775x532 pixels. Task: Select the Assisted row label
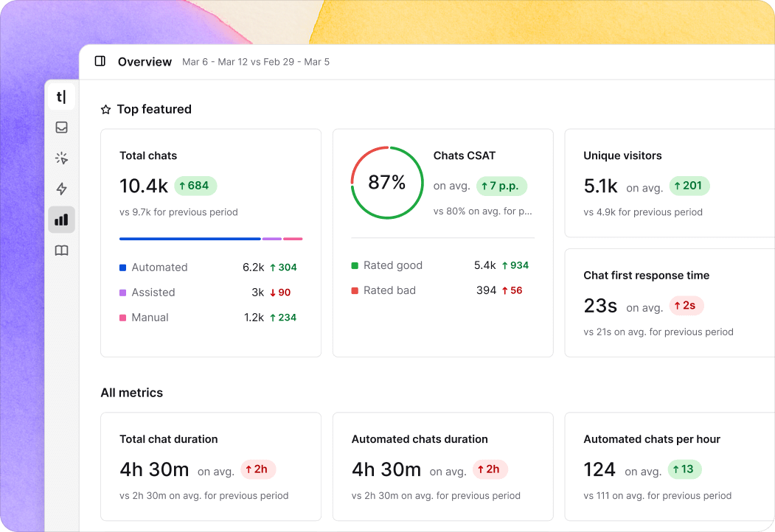(153, 293)
